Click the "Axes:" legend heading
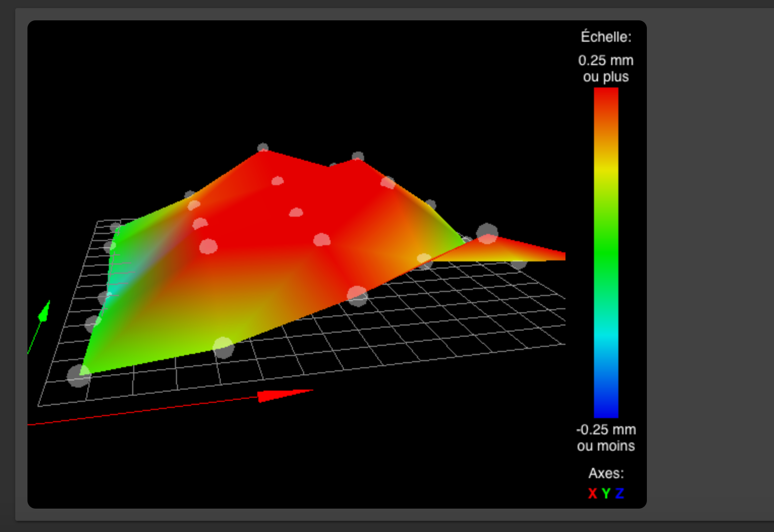 pos(606,473)
